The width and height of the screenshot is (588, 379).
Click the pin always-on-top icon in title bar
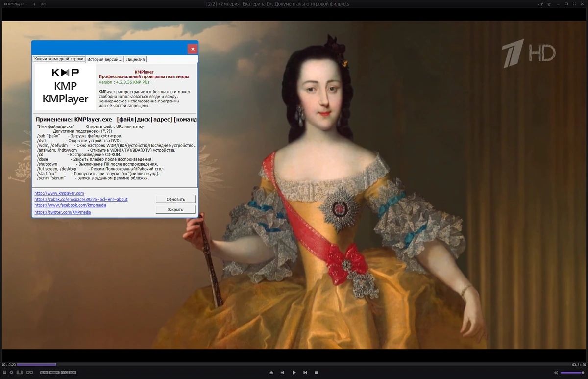point(541,4)
